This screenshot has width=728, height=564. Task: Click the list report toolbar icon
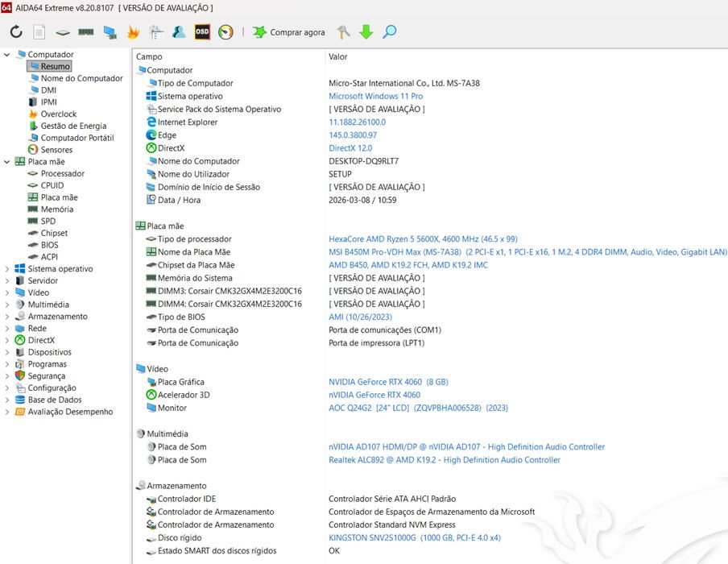point(156,32)
